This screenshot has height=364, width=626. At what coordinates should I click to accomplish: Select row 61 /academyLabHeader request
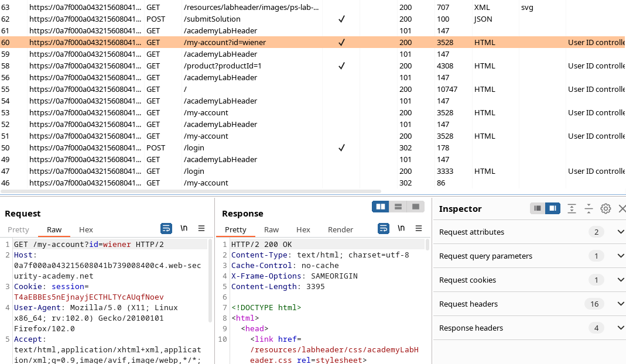click(313, 31)
